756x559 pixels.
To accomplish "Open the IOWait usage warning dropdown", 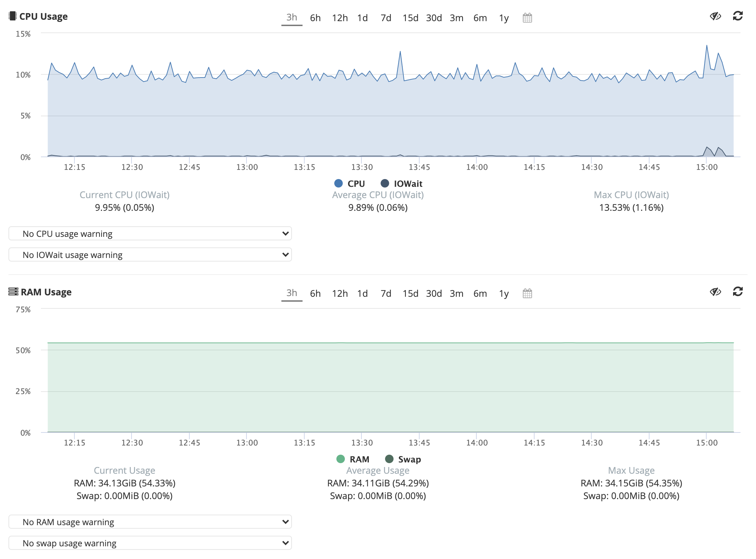I will [x=150, y=255].
